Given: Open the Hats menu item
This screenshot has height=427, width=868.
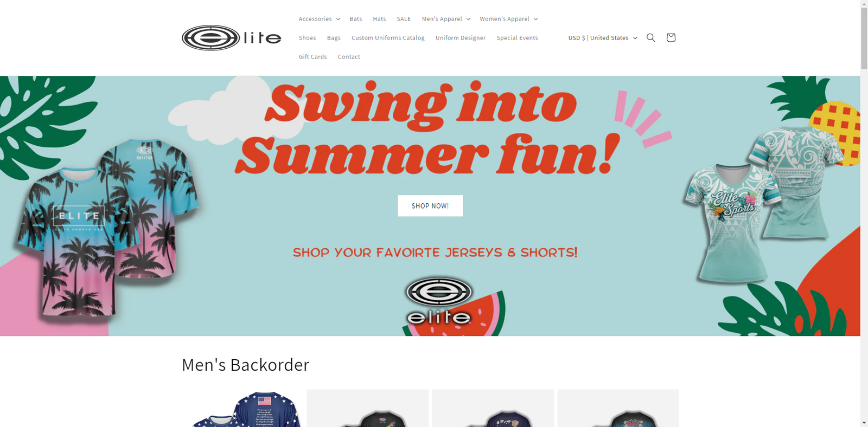Looking at the screenshot, I should (379, 19).
